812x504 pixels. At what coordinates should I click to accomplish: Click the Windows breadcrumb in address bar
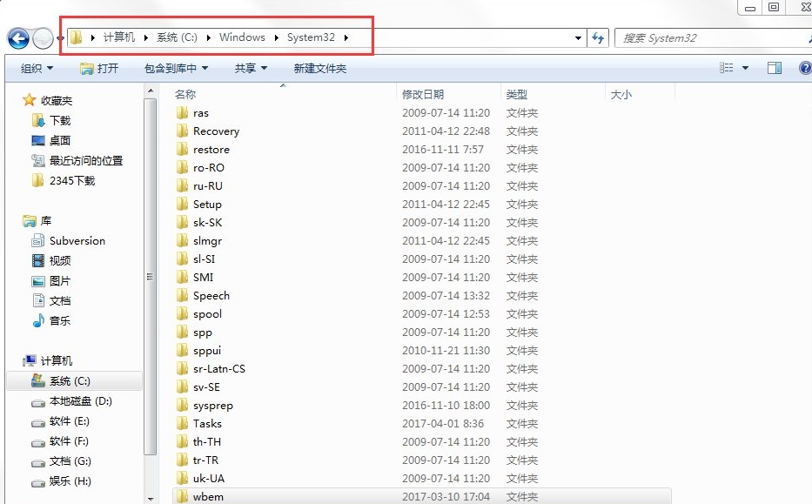pyautogui.click(x=242, y=37)
